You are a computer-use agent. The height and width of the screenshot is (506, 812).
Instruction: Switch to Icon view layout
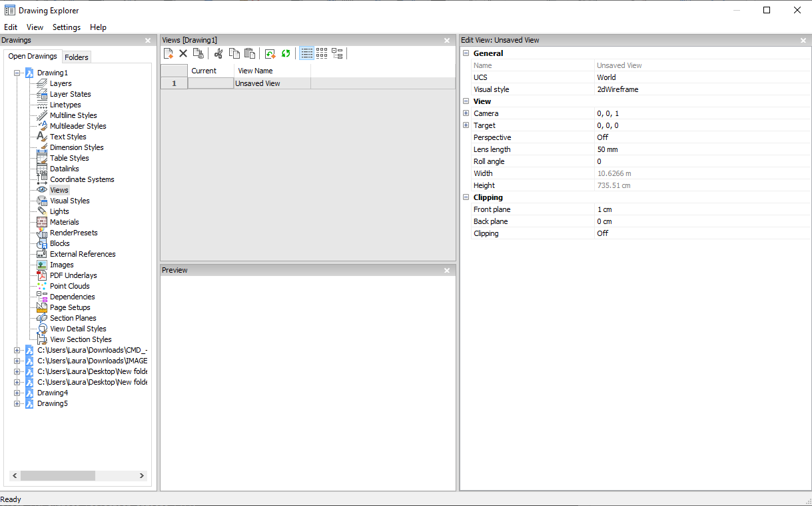[322, 53]
